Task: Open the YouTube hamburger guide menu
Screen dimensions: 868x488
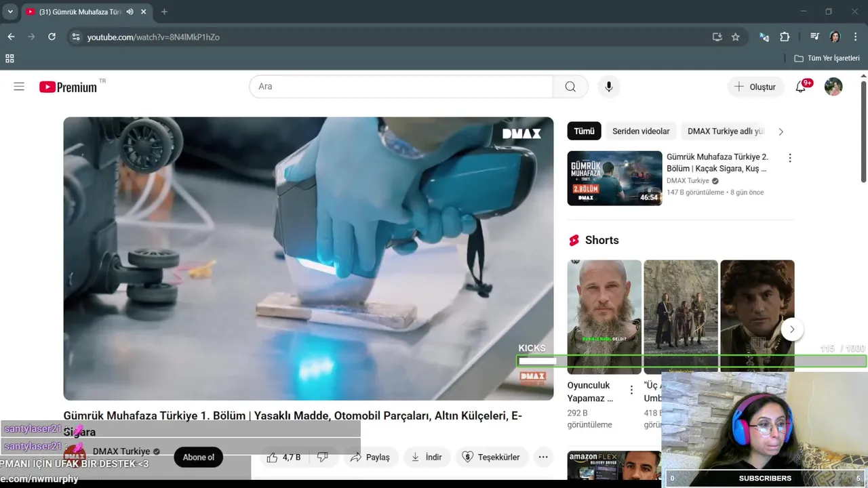Action: point(19,87)
